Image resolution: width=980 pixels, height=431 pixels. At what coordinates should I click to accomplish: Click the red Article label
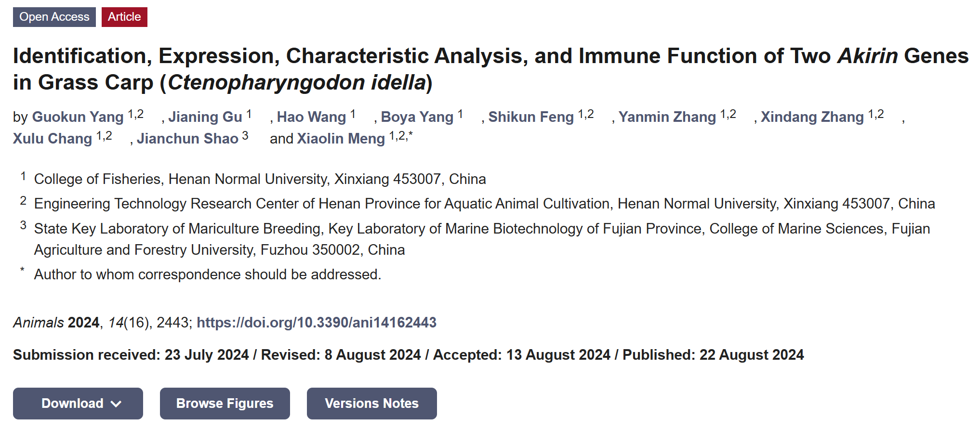point(124,17)
